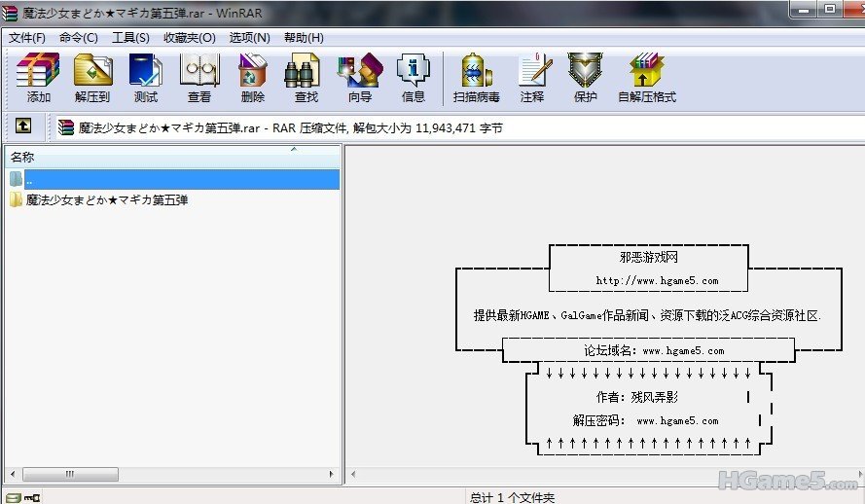865x504 pixels.
Task: Click the 总计 1 个文件夹 status text
Action: 513,498
